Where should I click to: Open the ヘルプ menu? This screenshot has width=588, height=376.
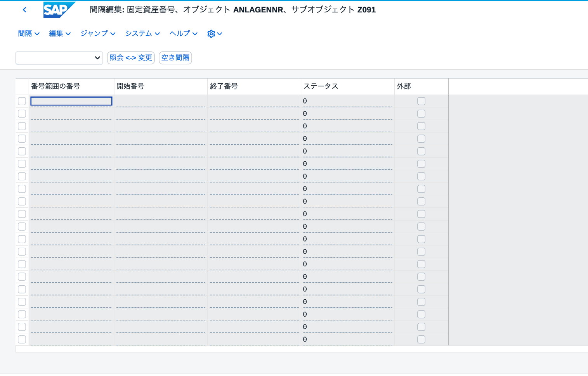[x=184, y=34]
